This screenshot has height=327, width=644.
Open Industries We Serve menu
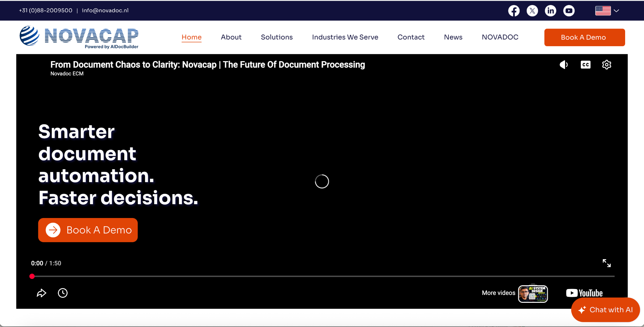345,37
